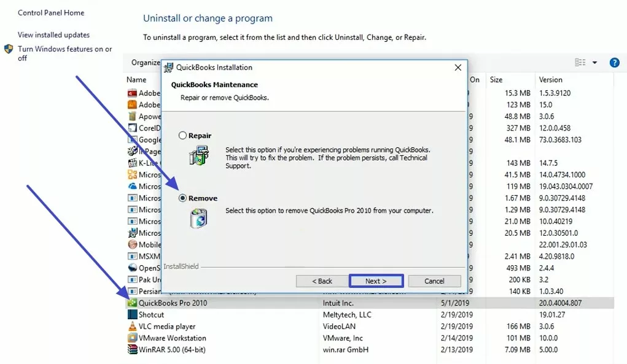The image size is (627, 364).
Task: Click the Cancel button
Action: tap(434, 281)
